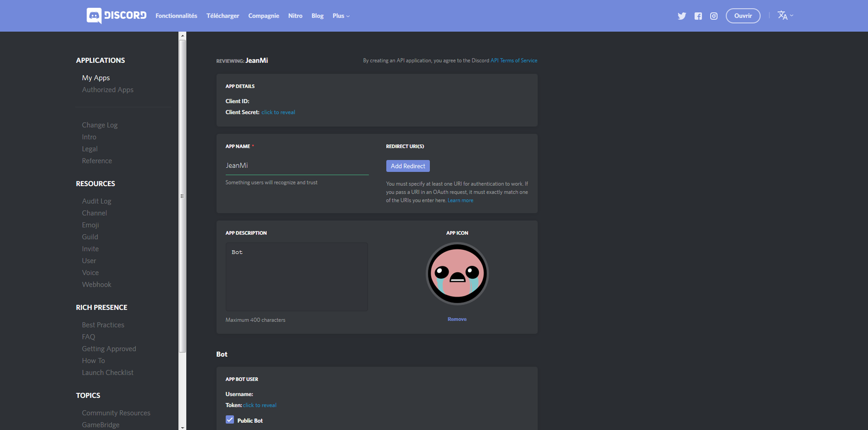Open Authorized Apps
Viewport: 868px width, 430px height.
tap(108, 90)
